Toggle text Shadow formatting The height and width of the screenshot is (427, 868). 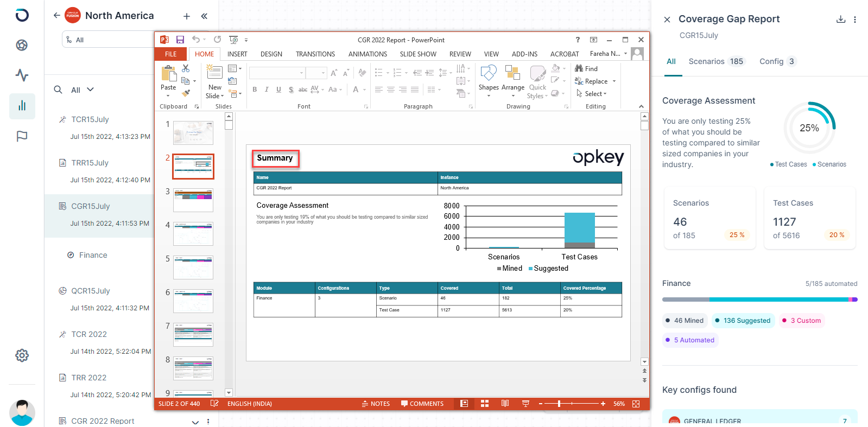pyautogui.click(x=291, y=90)
